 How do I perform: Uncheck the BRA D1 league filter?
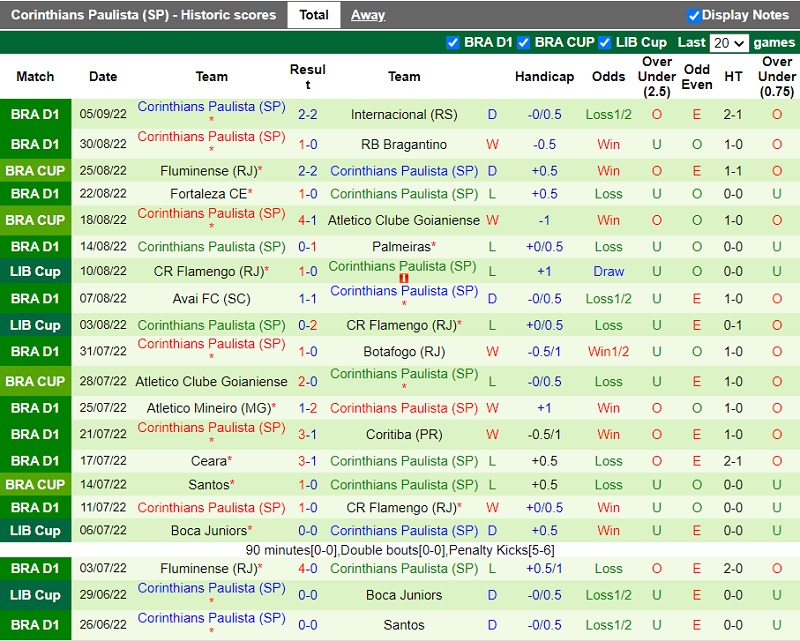click(x=453, y=42)
